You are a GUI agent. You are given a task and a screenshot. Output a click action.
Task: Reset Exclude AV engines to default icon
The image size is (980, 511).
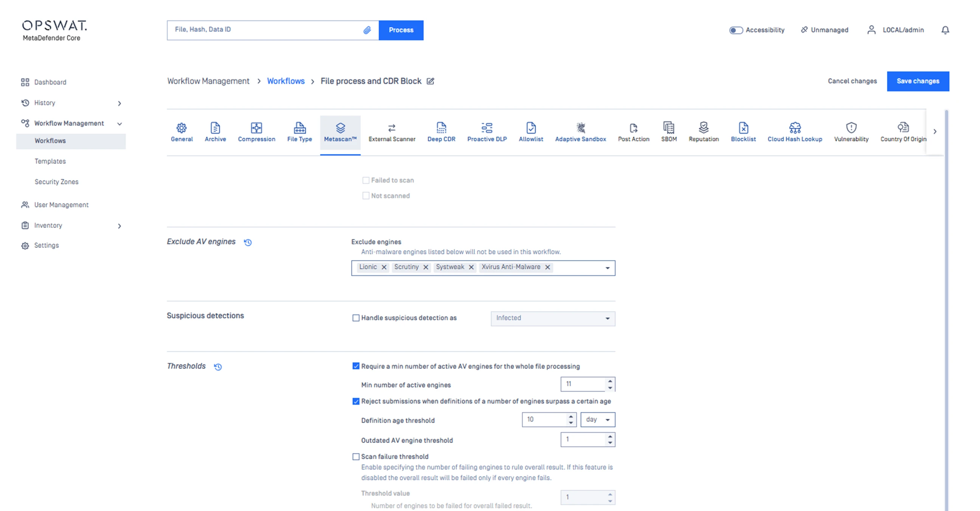[x=248, y=242]
